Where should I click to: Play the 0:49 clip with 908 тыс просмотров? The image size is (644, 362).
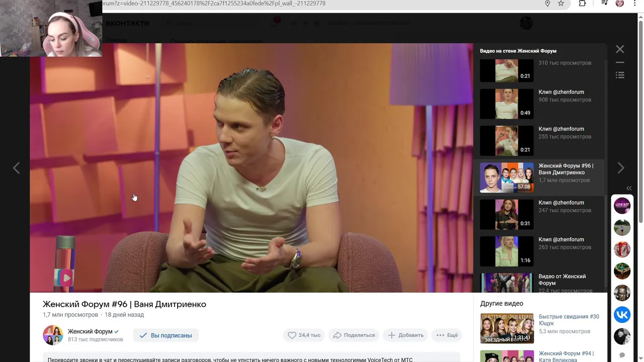(x=507, y=104)
